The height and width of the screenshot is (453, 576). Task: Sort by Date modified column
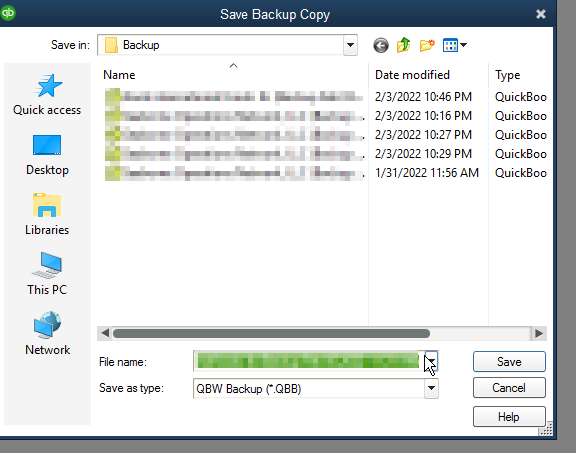[x=412, y=75]
